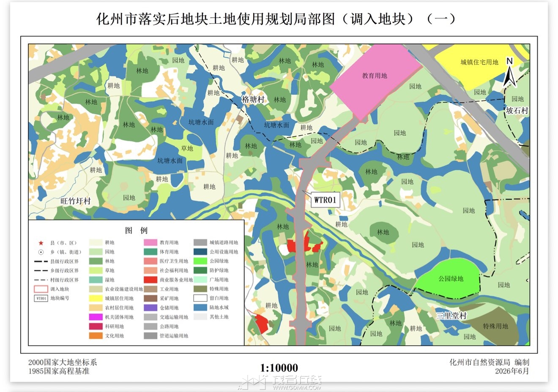
Task: Click the township circle symbol in legend
Action: [x=41, y=252]
